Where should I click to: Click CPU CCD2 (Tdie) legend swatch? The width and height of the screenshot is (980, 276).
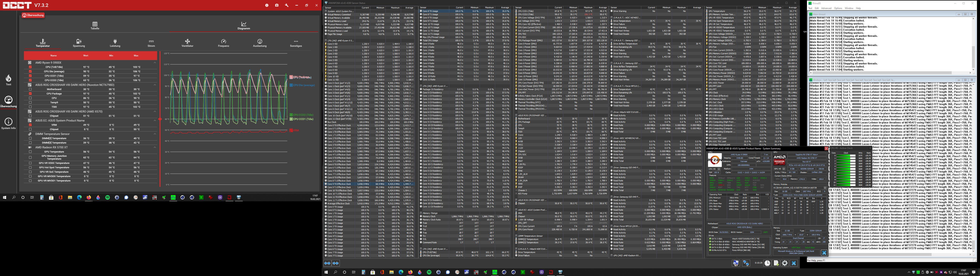tap(291, 115)
